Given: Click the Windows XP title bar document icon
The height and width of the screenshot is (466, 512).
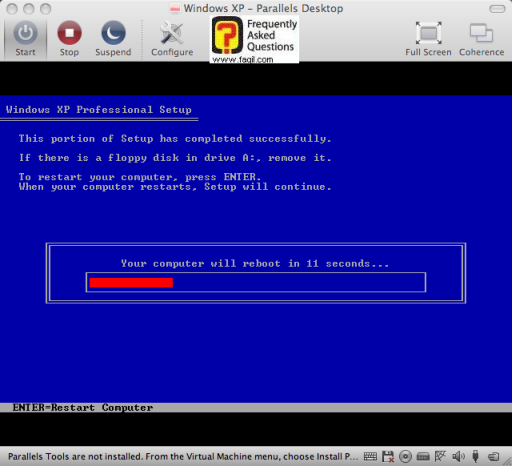Looking at the screenshot, I should coord(175,8).
